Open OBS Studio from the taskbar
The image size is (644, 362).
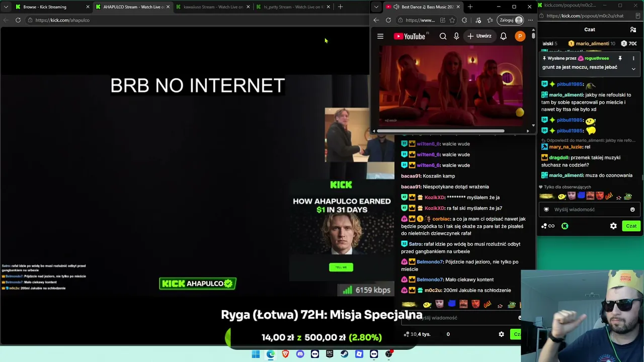[388, 354]
